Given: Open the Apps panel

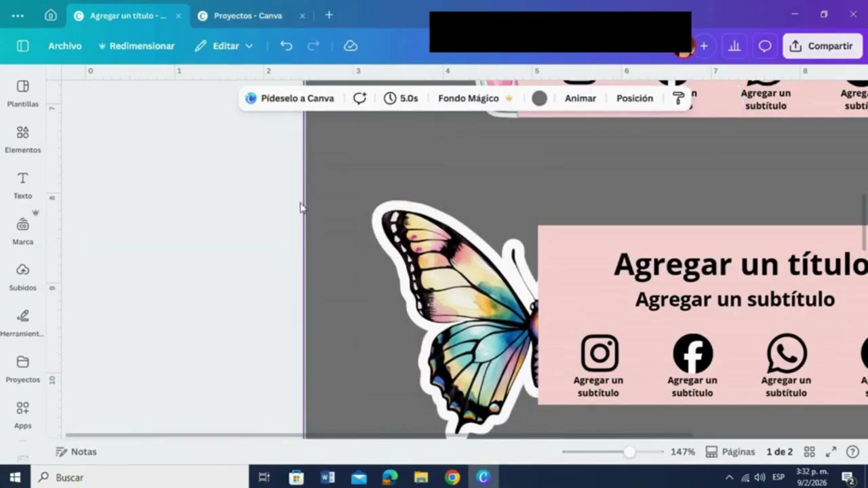Looking at the screenshot, I should point(22,415).
